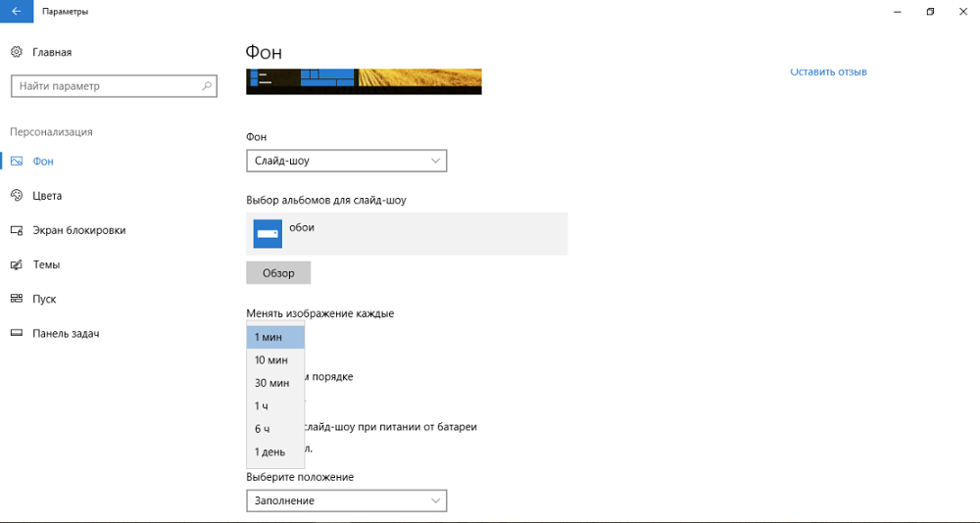Click the Цвета palette icon
Viewport: 980px width, 523px height.
(17, 196)
